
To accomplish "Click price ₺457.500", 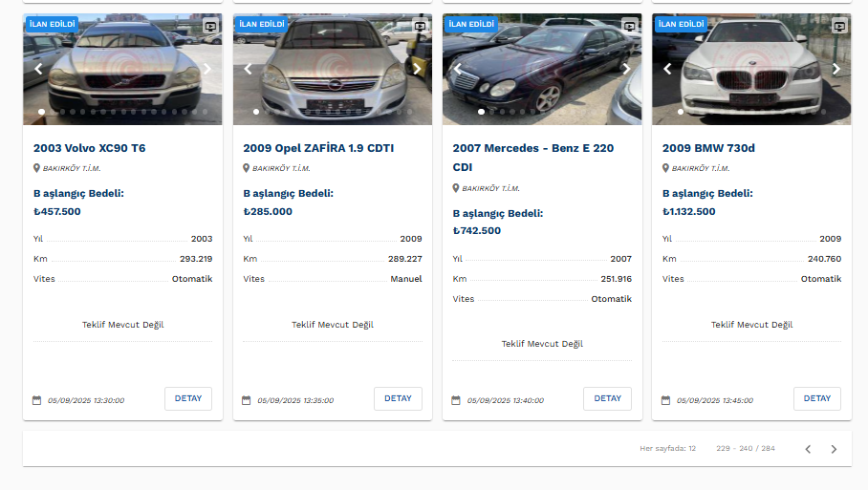I will [57, 211].
